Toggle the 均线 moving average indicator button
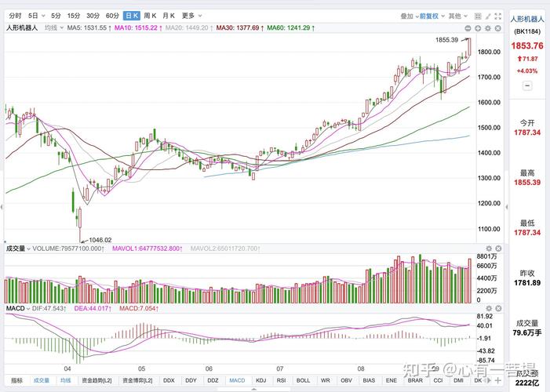Image resolution: width=550 pixels, height=392 pixels. (x=66, y=380)
